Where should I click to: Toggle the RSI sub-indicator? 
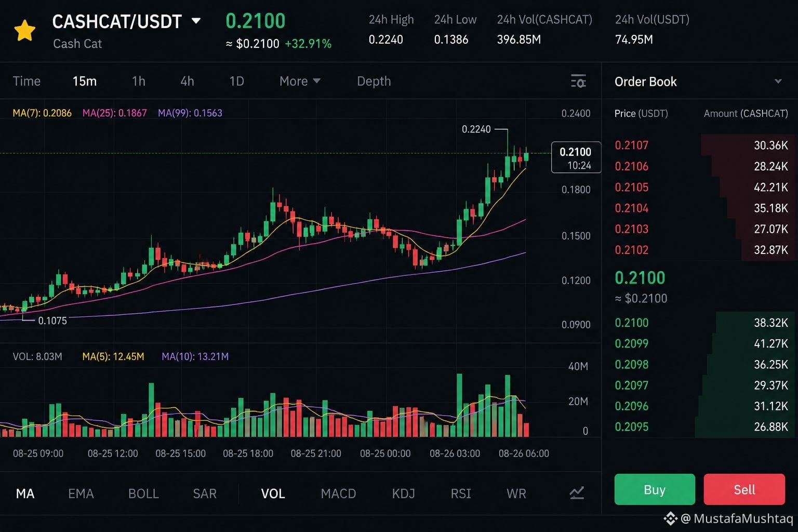pyautogui.click(x=461, y=494)
